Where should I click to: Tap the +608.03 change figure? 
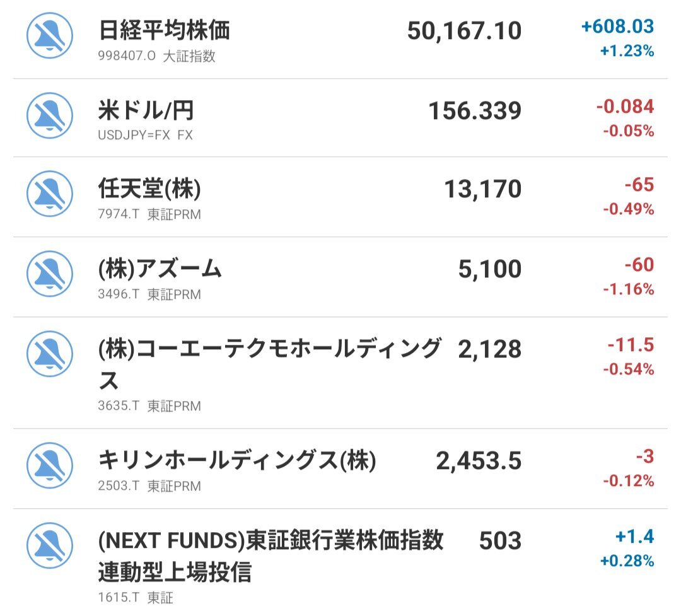pyautogui.click(x=617, y=26)
